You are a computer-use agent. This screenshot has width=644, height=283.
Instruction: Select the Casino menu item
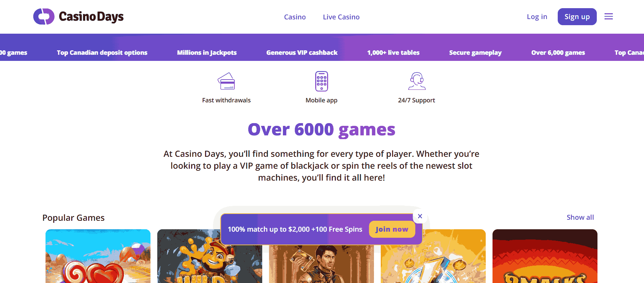point(294,17)
